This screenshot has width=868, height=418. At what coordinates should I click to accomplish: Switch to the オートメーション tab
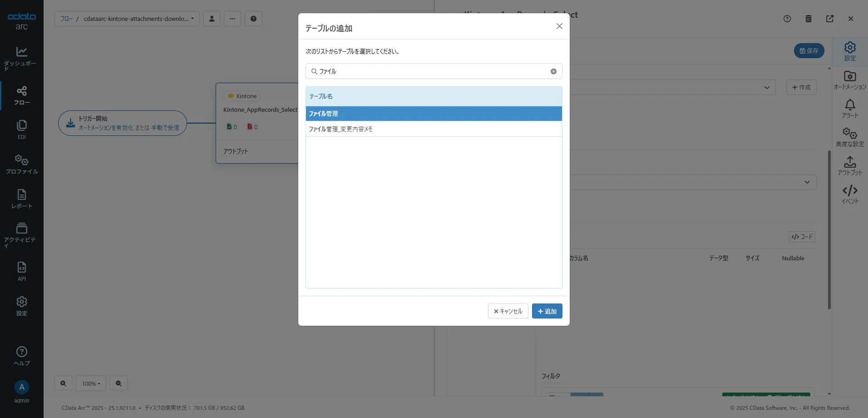click(x=850, y=80)
